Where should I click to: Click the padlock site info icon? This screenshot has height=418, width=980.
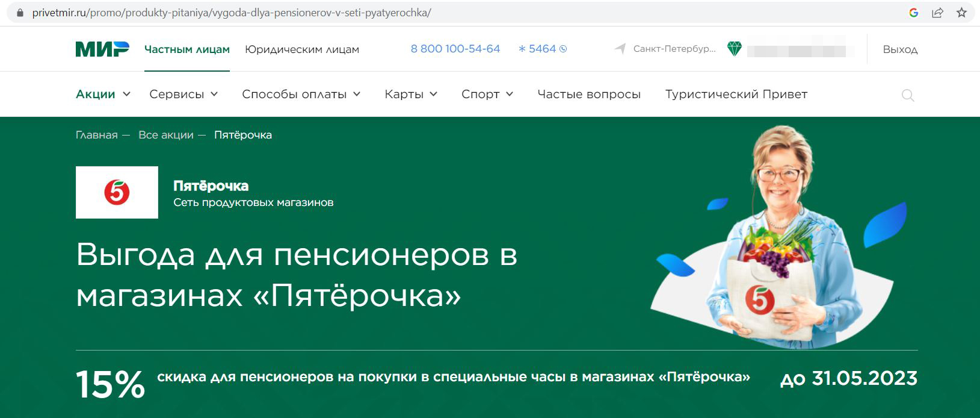21,13
